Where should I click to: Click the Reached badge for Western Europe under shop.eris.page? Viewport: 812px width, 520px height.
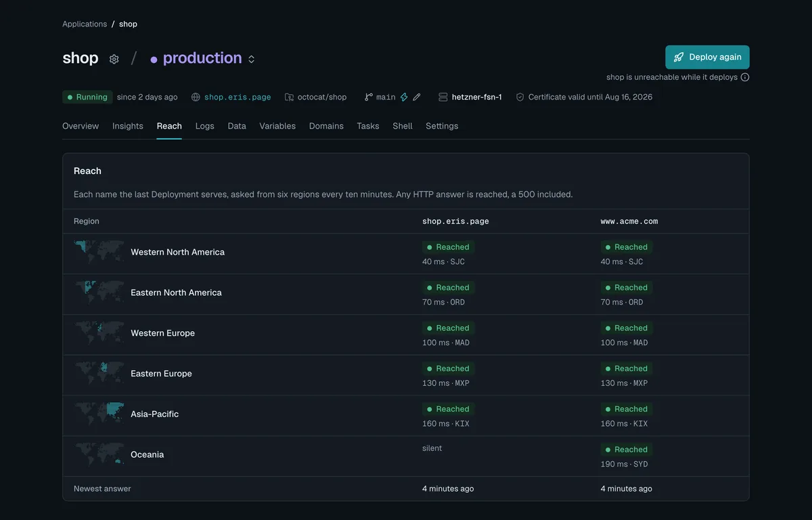pos(448,328)
